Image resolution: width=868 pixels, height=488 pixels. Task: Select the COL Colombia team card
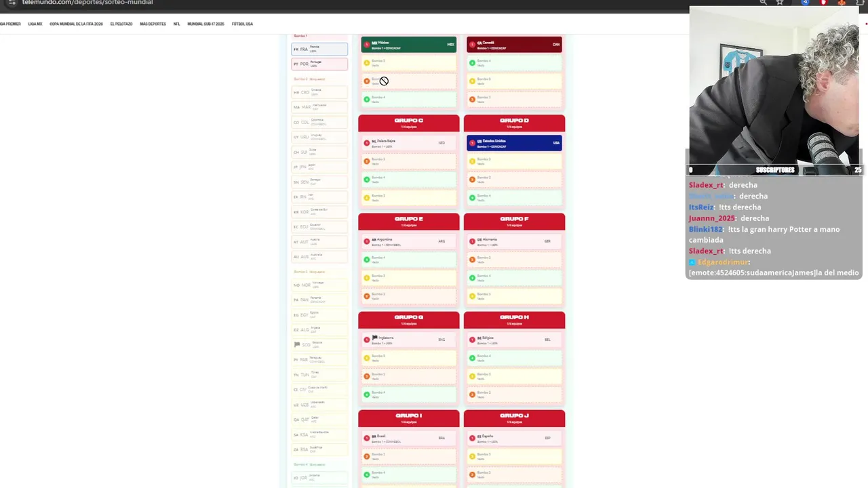319,122
